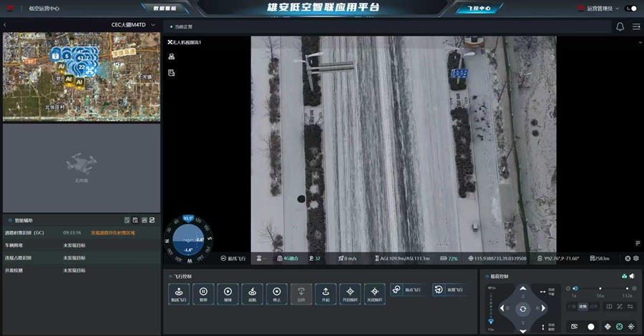644x336 pixels.
Task: Click the 开启摇杆 enable joystick button
Action: (350, 292)
